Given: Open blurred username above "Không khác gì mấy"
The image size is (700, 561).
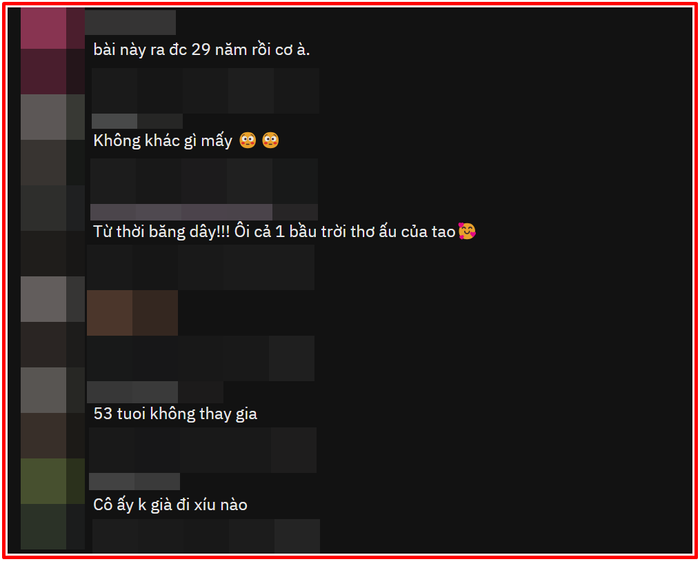Looking at the screenshot, I should tap(137, 121).
